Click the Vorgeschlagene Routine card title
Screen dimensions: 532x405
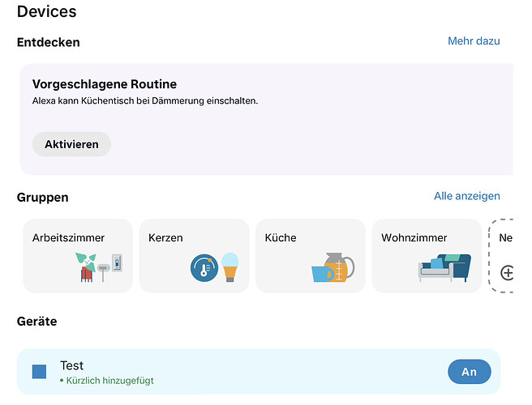(x=105, y=84)
